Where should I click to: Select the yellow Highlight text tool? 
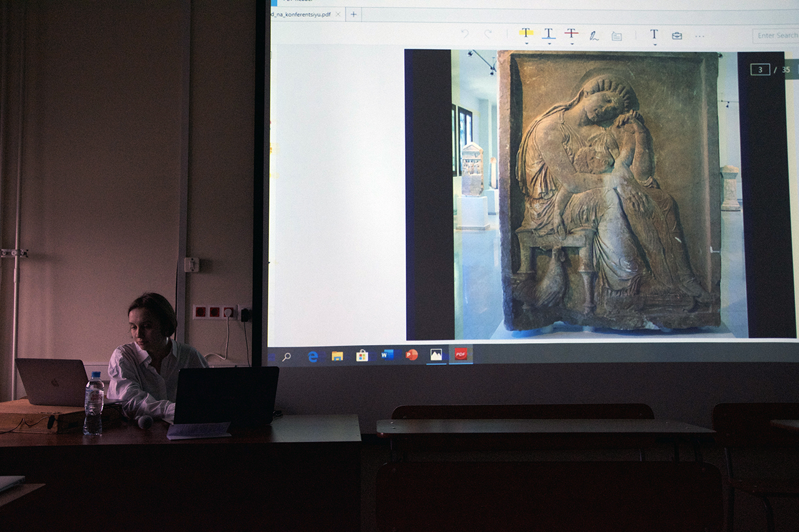click(526, 32)
